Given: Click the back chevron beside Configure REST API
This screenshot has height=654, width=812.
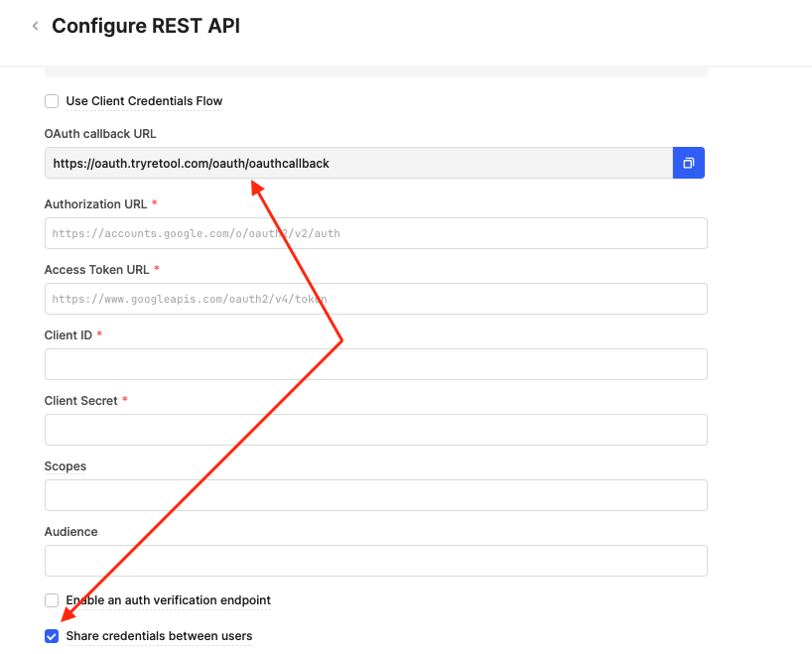Looking at the screenshot, I should [35, 26].
